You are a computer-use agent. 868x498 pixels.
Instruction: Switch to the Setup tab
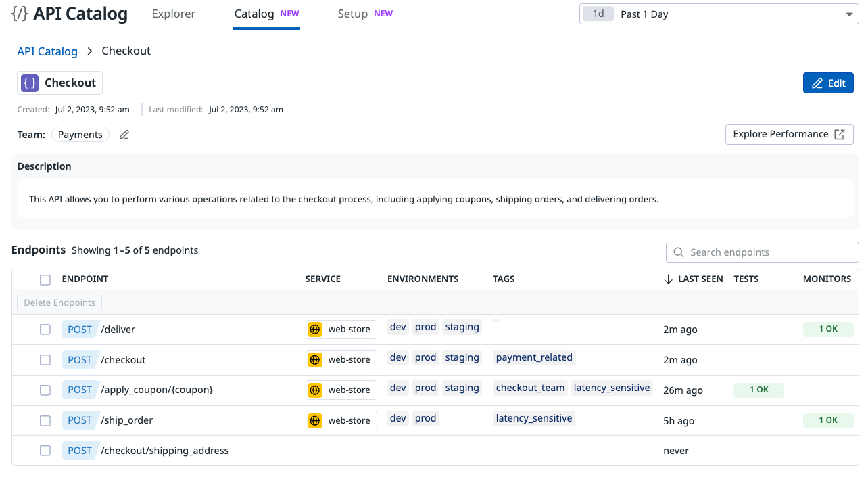352,14
